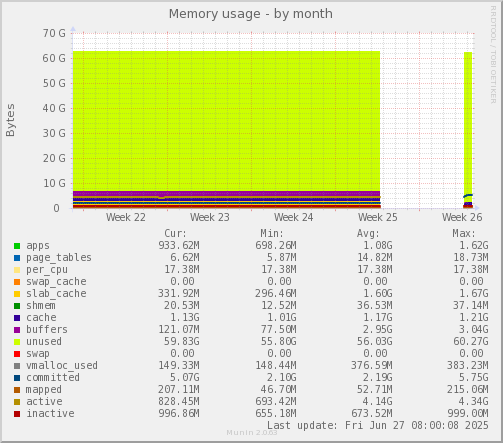Click the apps green legend swatch
The height and width of the screenshot is (443, 503).
(x=17, y=246)
